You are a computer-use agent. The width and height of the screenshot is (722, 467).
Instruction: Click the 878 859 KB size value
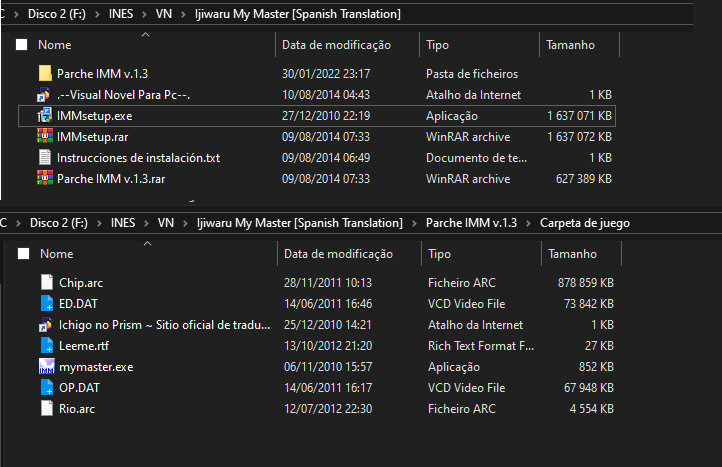pyautogui.click(x=586, y=283)
